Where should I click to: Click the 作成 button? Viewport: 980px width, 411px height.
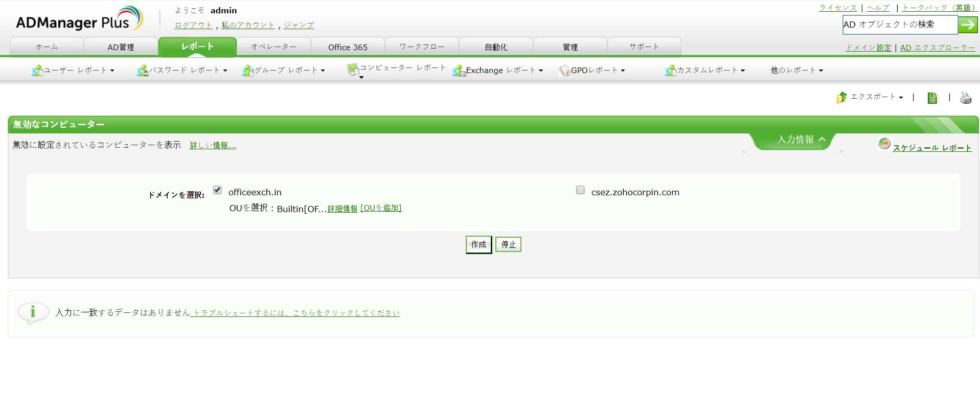478,244
